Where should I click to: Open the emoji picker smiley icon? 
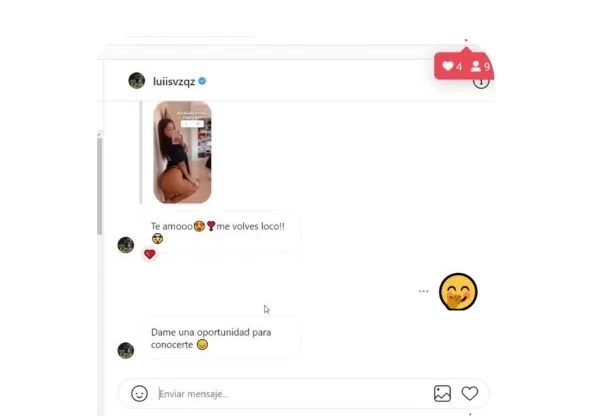pos(139,394)
